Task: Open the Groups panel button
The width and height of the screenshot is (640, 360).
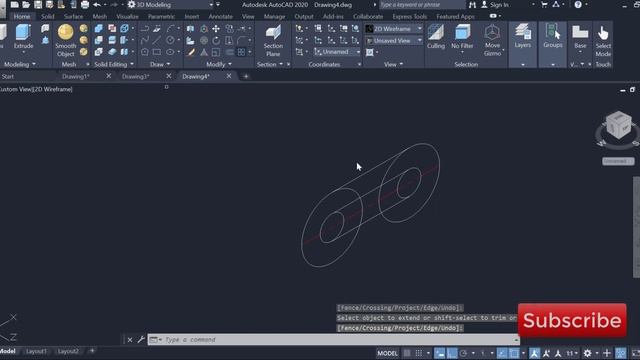Action: pyautogui.click(x=553, y=37)
